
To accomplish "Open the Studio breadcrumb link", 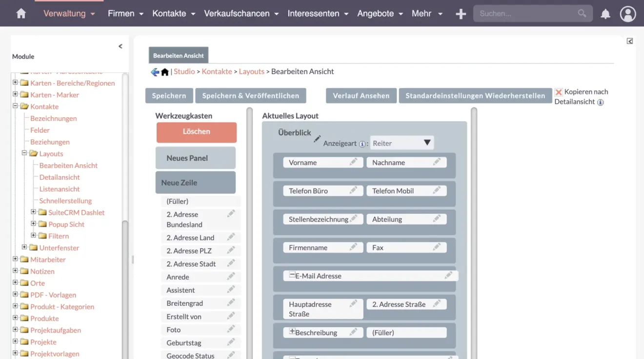I will coord(184,71).
